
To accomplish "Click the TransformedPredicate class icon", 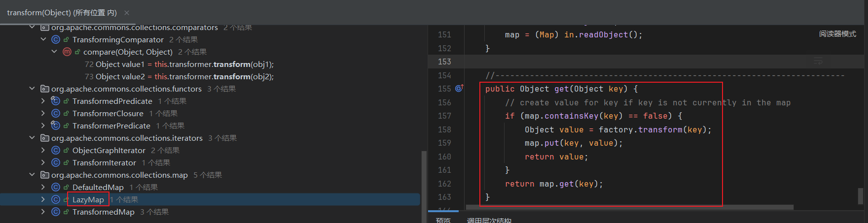I will tap(56, 101).
